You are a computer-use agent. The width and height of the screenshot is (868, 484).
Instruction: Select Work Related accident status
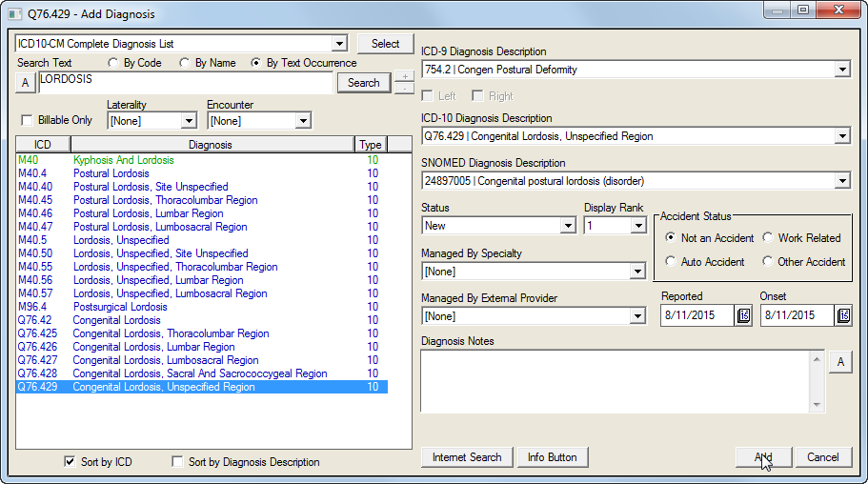pyautogui.click(x=768, y=238)
